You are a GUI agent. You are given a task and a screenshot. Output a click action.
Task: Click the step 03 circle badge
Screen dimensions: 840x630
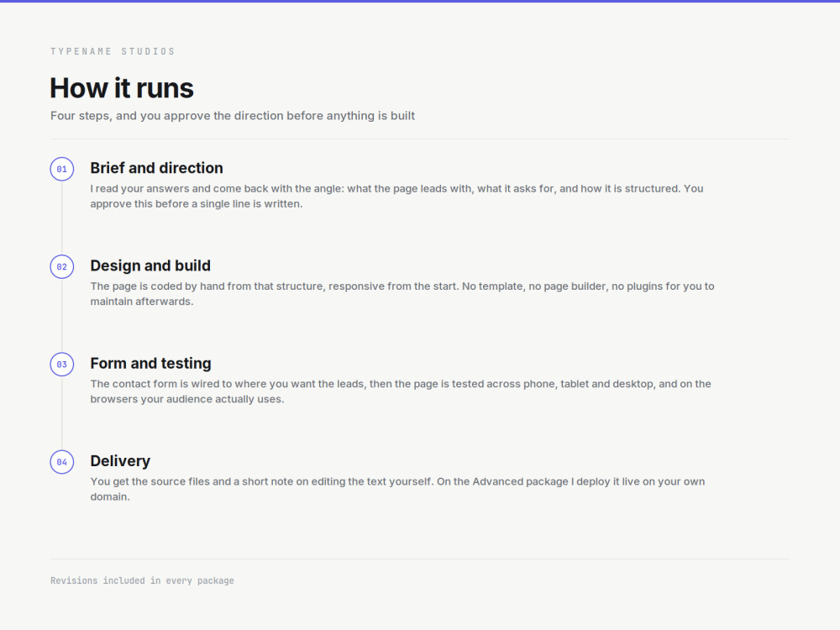click(62, 365)
